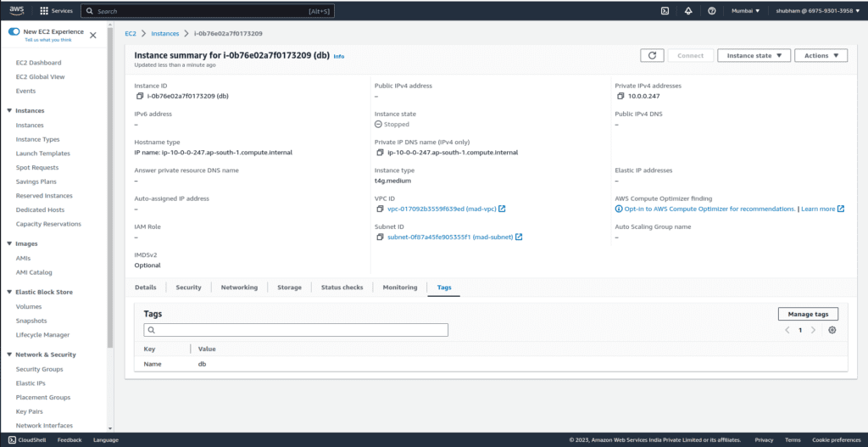This screenshot has height=447, width=868.
Task: Open EC2 Dashboard in the sidebar
Action: [x=39, y=63]
